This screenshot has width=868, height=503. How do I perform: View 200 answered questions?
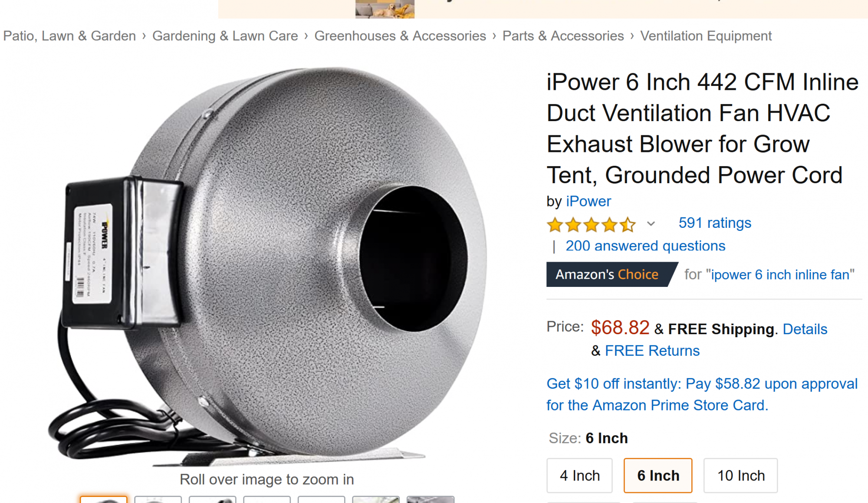pyautogui.click(x=645, y=246)
